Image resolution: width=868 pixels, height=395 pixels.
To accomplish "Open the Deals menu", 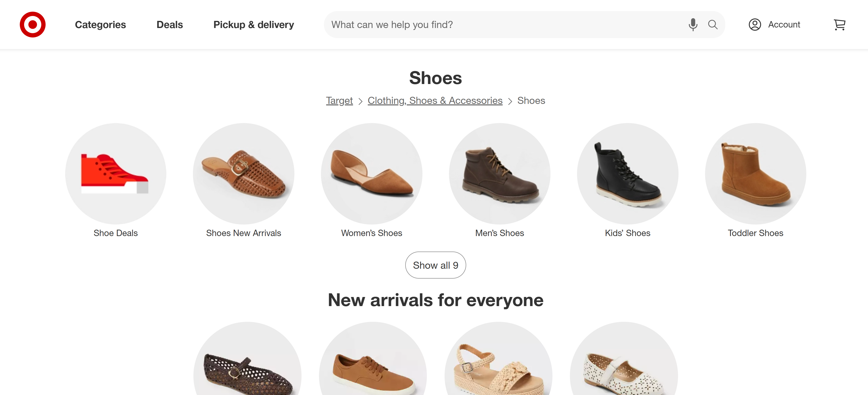I will [x=170, y=24].
